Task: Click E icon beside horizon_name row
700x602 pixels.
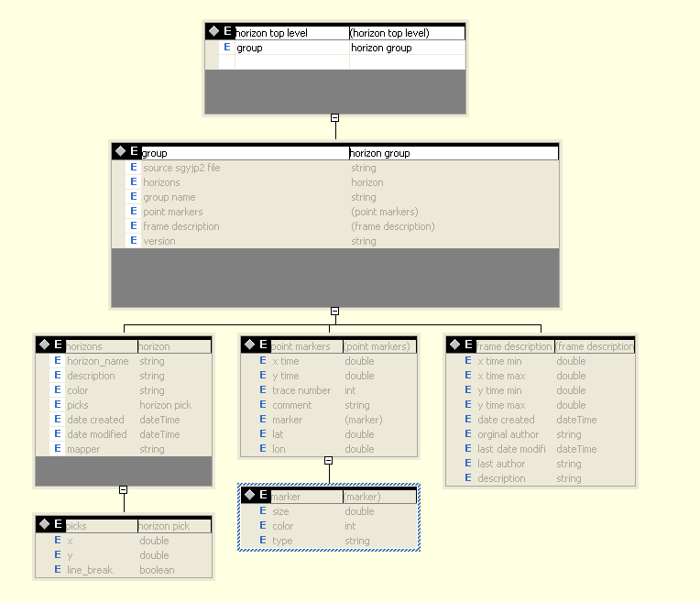Action: point(58,360)
